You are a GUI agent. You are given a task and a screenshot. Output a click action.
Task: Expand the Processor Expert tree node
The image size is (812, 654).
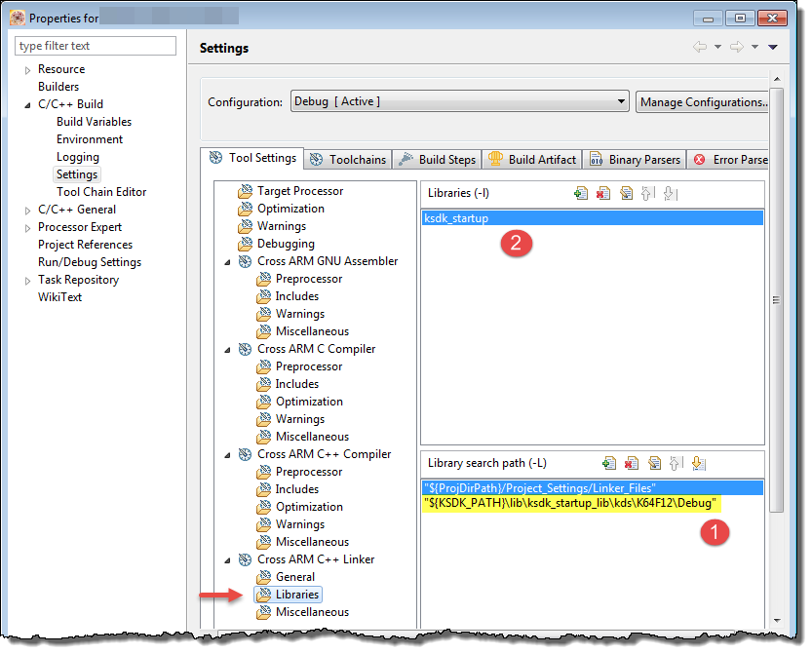[28, 228]
